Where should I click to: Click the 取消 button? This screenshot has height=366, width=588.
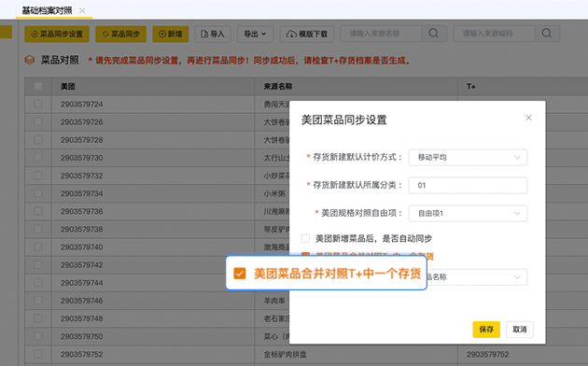[x=519, y=330]
